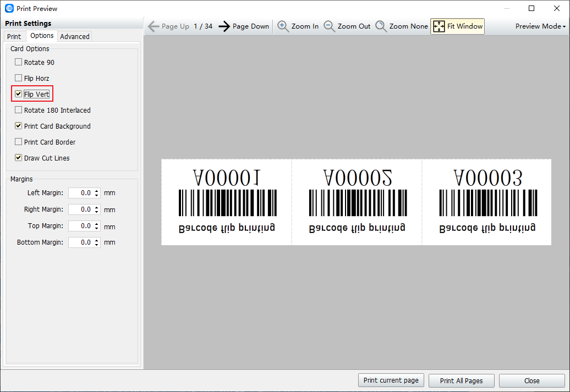The image size is (570, 392).
Task: Click the Right Margin value field
Action: 81,209
